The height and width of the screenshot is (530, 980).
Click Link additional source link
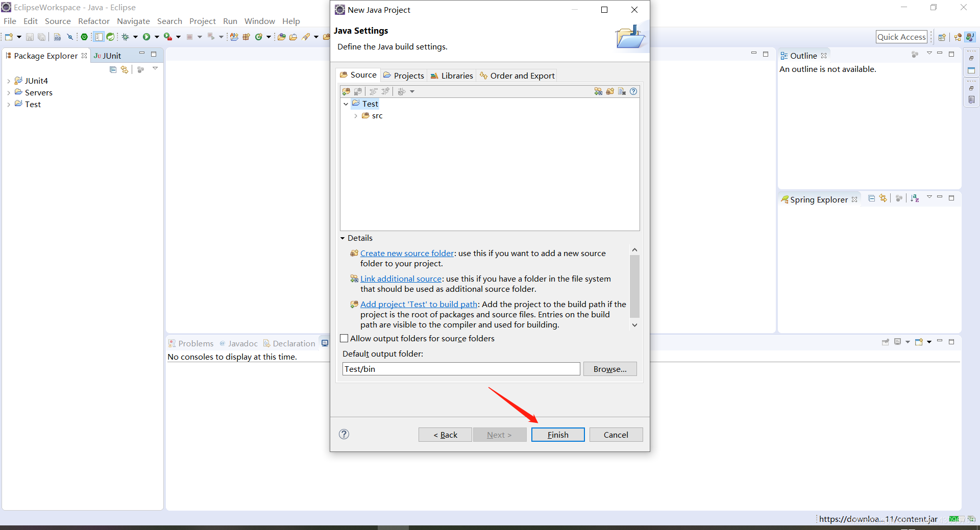tap(401, 279)
